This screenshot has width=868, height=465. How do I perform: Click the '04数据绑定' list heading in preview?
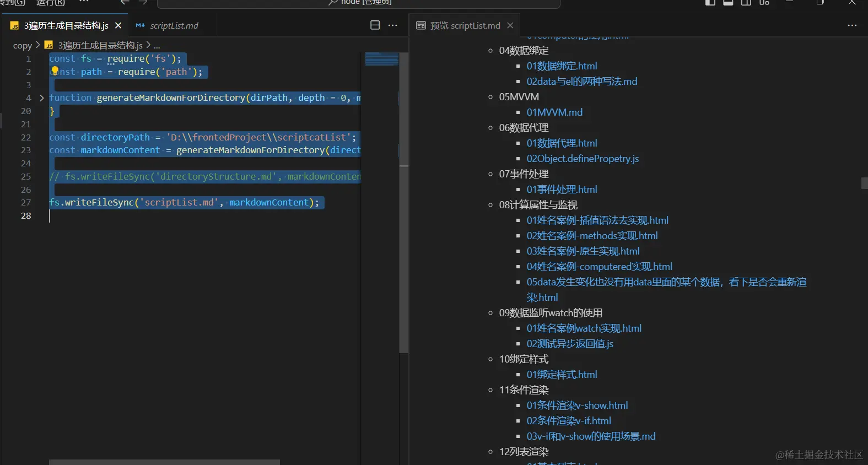coord(524,51)
